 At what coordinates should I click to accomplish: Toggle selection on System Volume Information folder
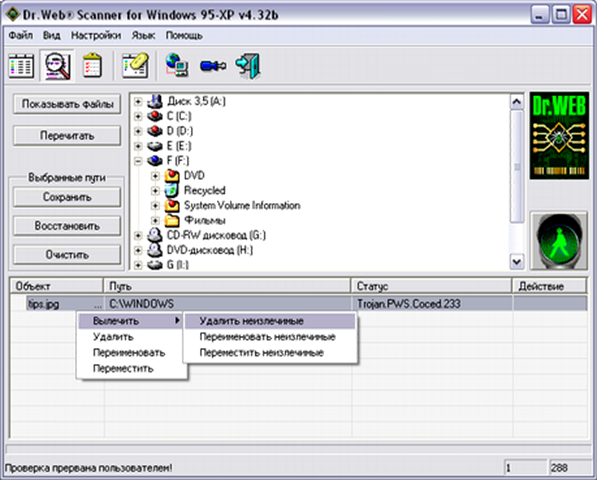(x=172, y=206)
